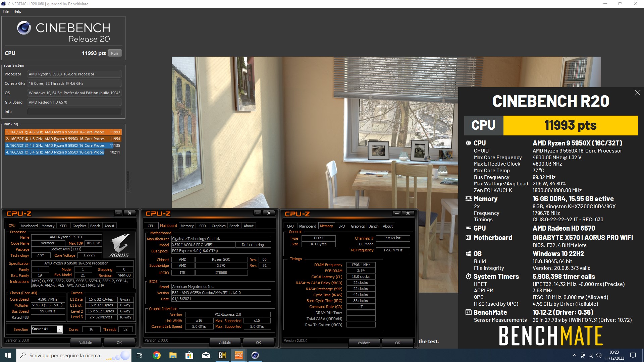Viewport: 644px width, 362px height.
Task: Open volume control in system tray
Action: click(x=599, y=355)
